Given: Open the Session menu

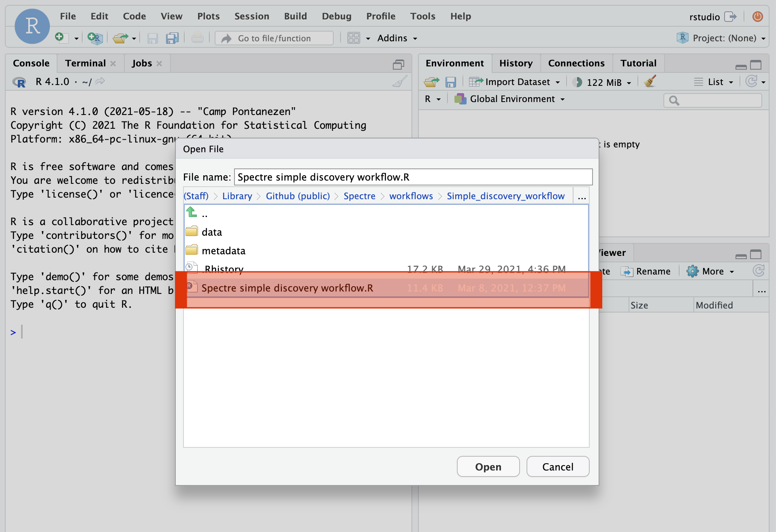Looking at the screenshot, I should tap(252, 16).
